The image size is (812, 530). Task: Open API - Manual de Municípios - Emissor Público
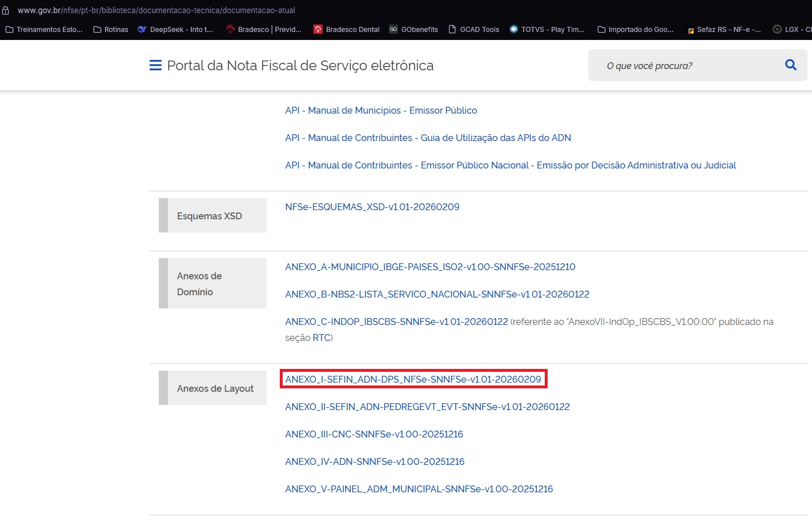(381, 111)
